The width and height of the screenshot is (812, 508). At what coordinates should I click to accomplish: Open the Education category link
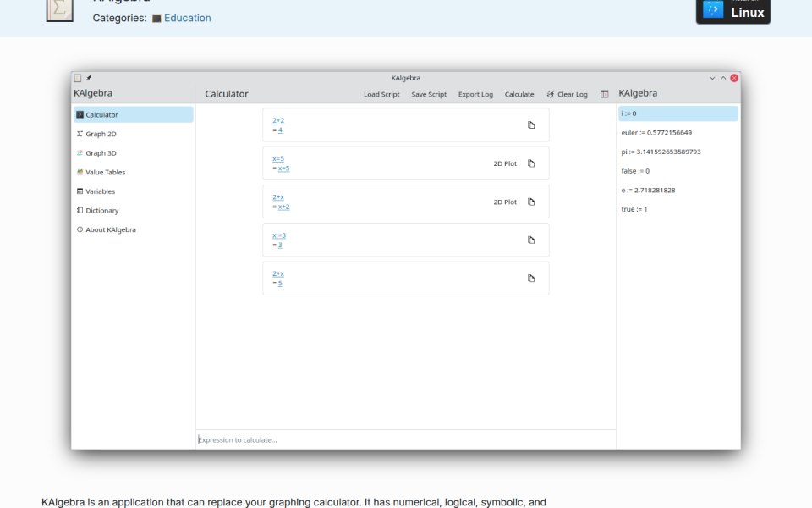[x=188, y=18]
